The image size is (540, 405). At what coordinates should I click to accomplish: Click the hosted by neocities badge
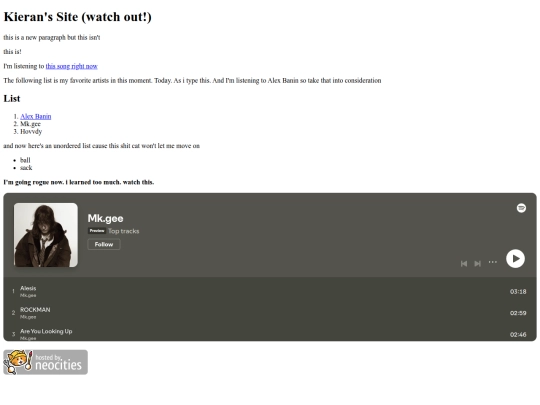(x=45, y=362)
